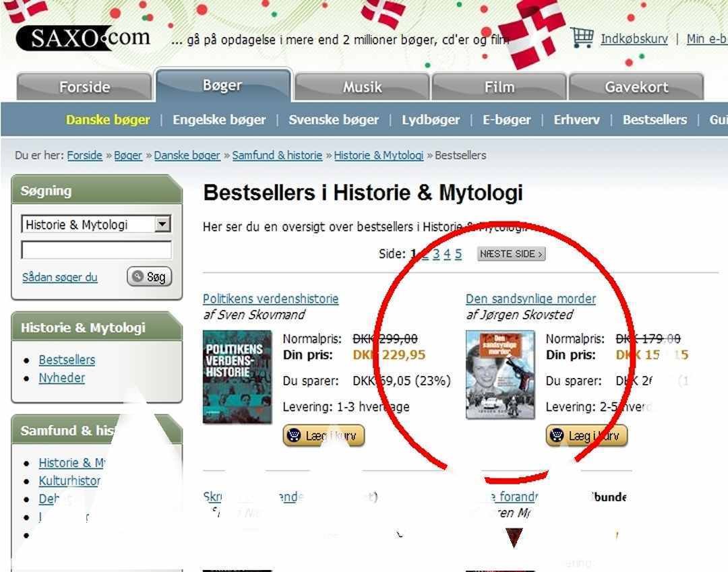Select Lydbøger in the submenu
Viewport: 728px width, 572px height.
(x=431, y=120)
